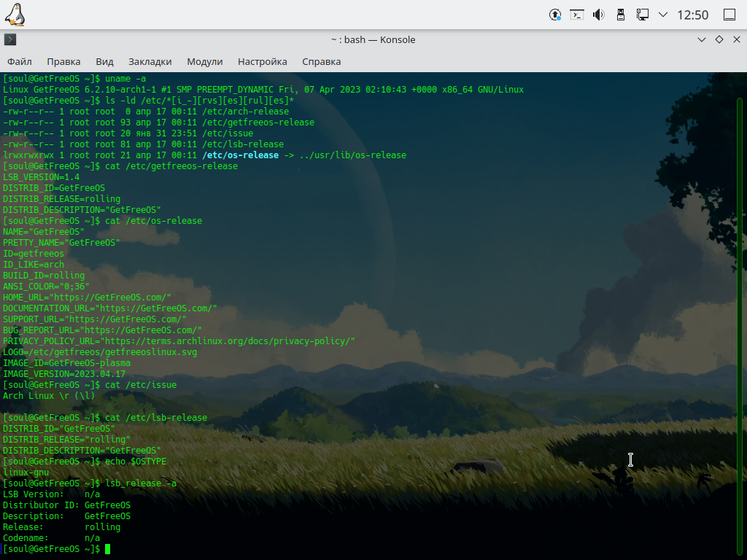Open the Закладки menu

[150, 61]
